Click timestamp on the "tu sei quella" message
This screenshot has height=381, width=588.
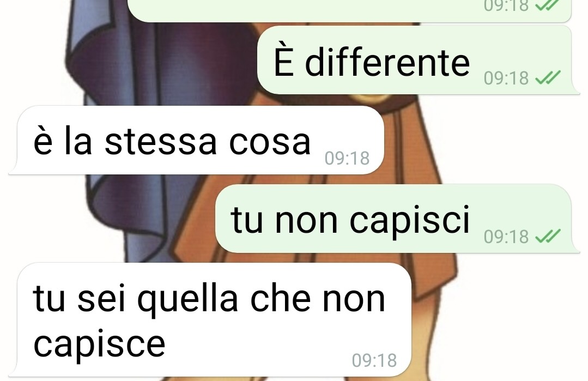tap(374, 360)
